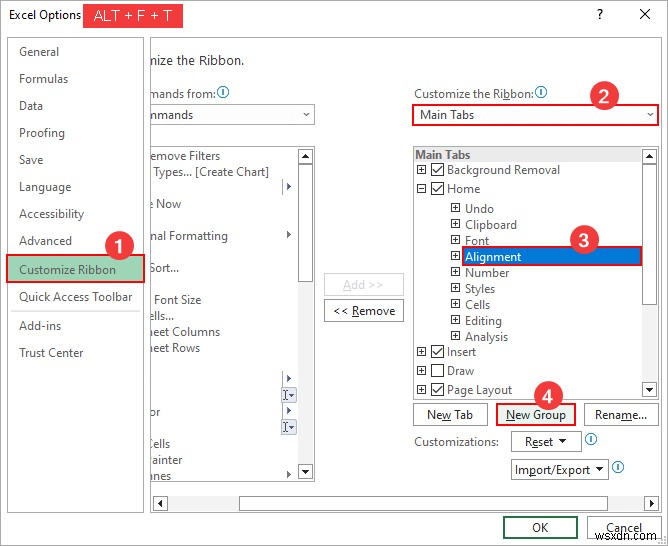Expand the Draw tab node
This screenshot has height=546, width=668.
pos(421,371)
